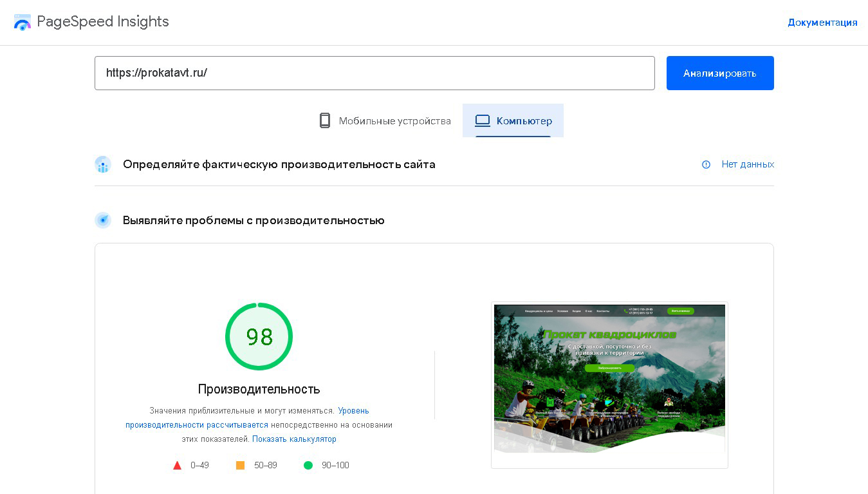Image resolution: width=868 pixels, height=494 pixels.
Task: Click the Нет данных link
Action: (x=748, y=164)
